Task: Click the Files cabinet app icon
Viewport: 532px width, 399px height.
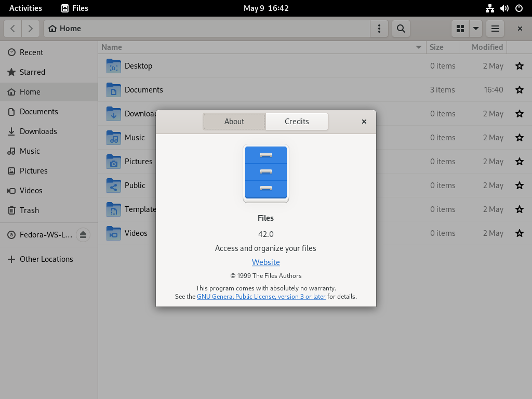Action: 266,174
